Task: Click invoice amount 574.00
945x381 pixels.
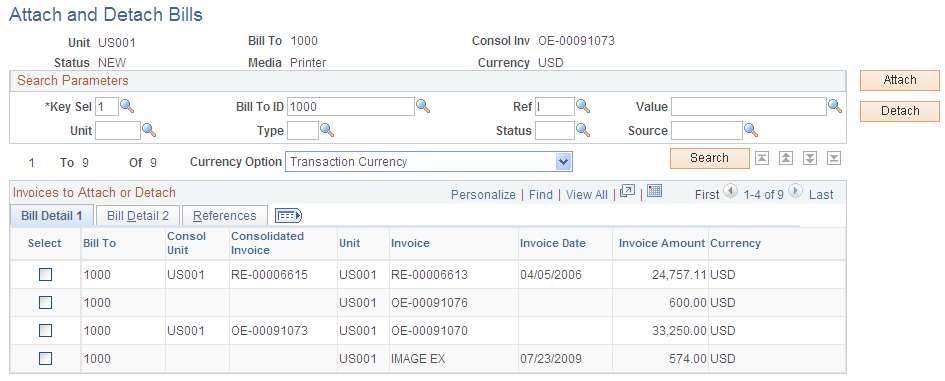Action: click(x=688, y=359)
